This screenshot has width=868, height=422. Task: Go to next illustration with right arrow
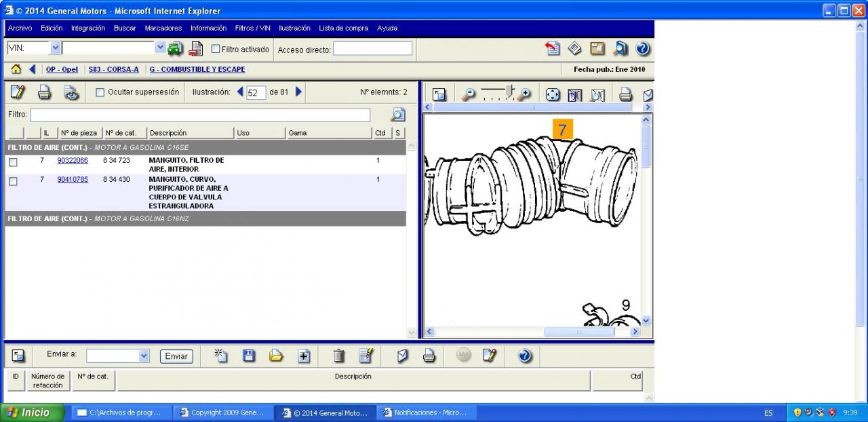[x=299, y=92]
